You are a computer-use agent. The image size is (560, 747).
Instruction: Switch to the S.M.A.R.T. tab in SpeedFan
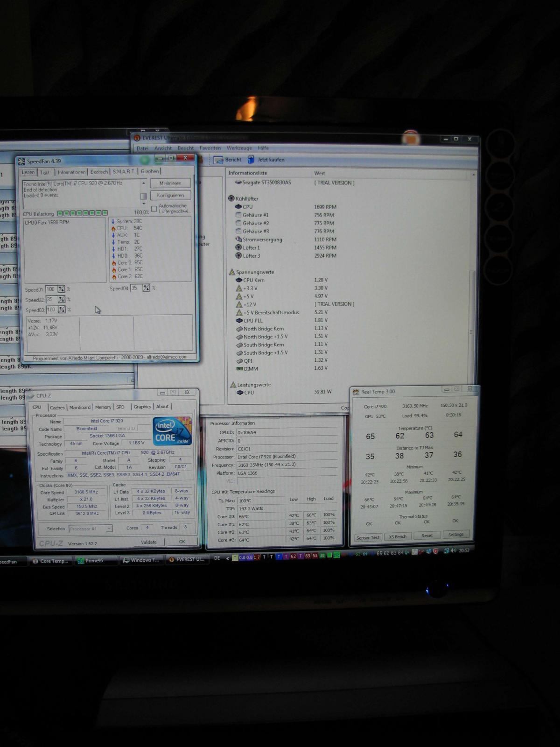click(x=124, y=171)
